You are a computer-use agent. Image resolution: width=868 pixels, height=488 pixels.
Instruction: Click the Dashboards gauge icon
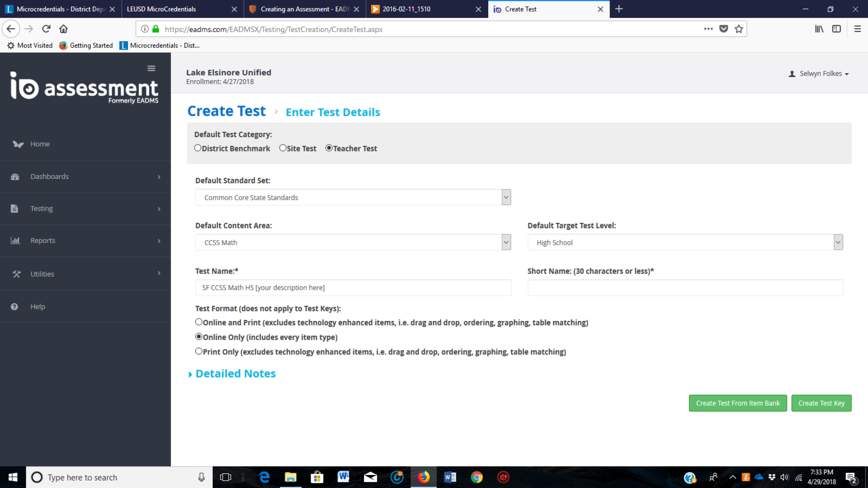(15, 177)
